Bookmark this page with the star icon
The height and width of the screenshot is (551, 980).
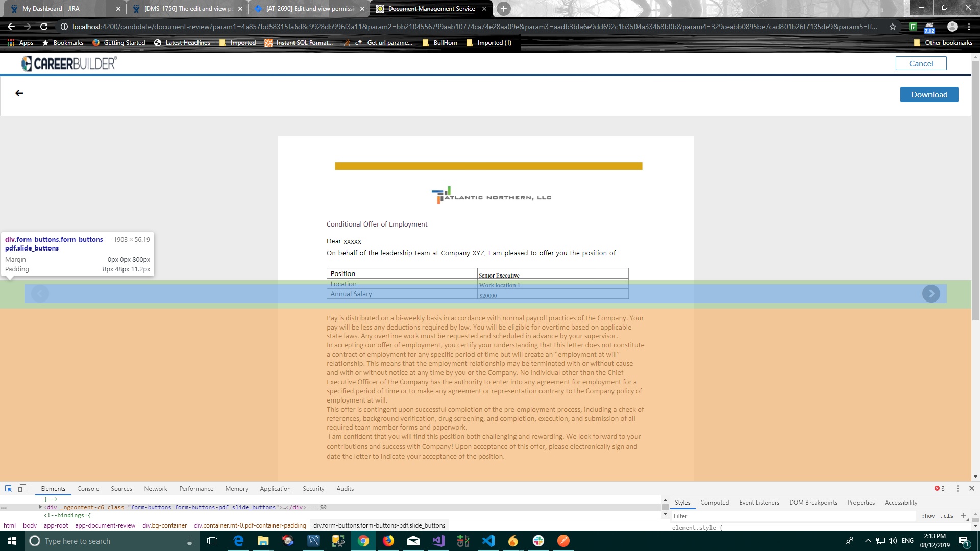click(892, 27)
